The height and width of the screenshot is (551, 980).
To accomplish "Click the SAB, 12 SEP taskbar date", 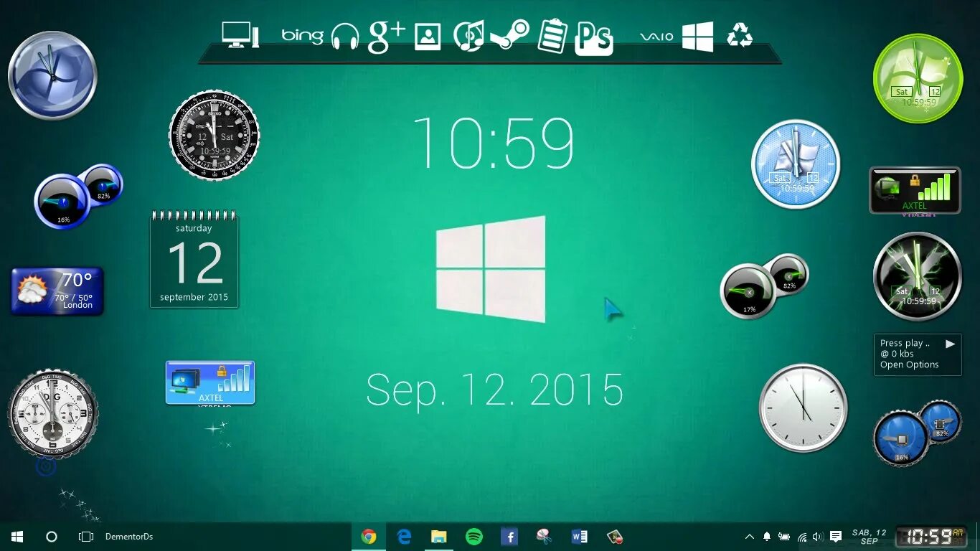I will (x=869, y=537).
